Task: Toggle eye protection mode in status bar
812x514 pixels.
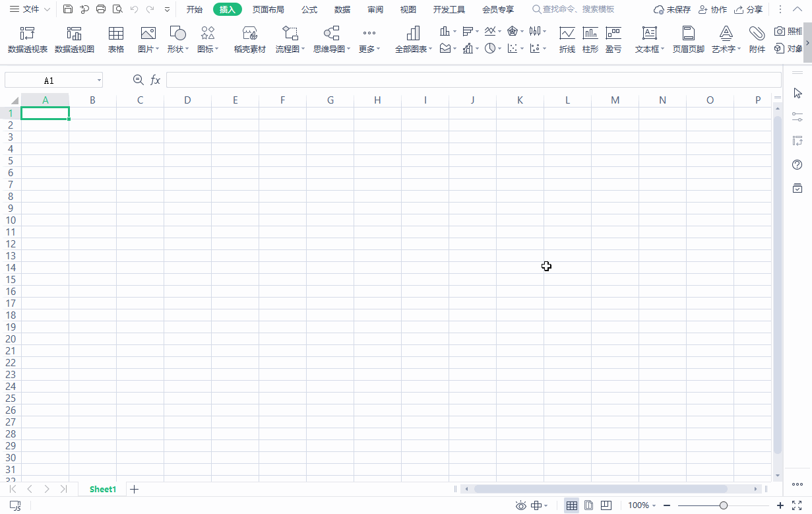Action: (x=521, y=505)
